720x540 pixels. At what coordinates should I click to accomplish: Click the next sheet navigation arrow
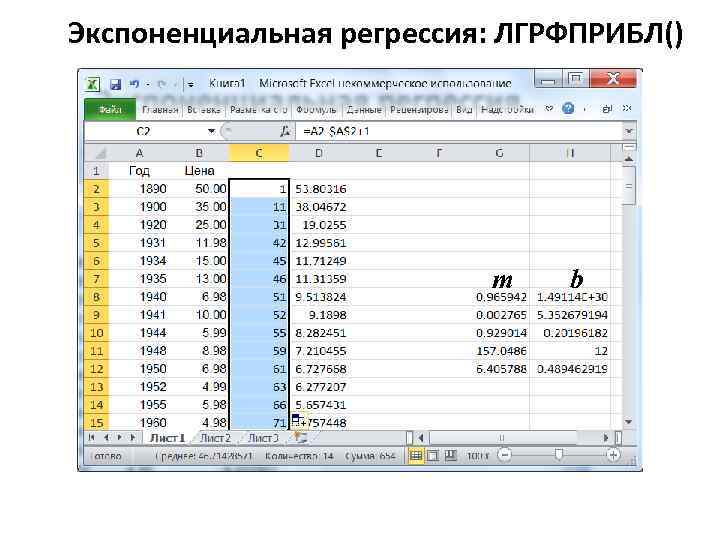click(120, 438)
